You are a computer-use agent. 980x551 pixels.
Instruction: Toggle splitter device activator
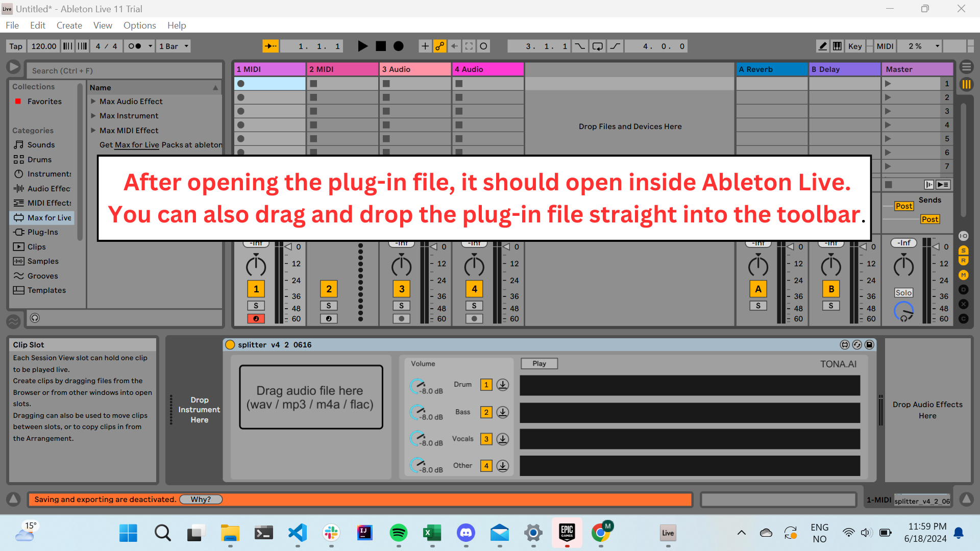pos(230,345)
